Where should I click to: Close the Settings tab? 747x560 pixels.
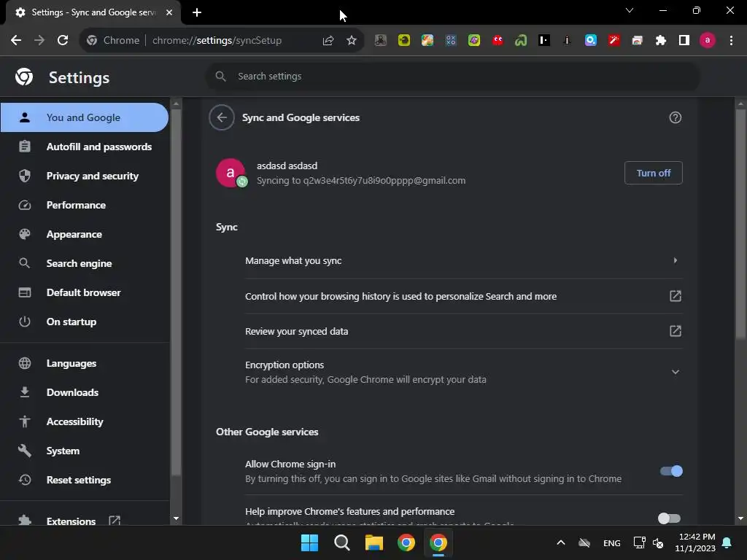pos(169,12)
